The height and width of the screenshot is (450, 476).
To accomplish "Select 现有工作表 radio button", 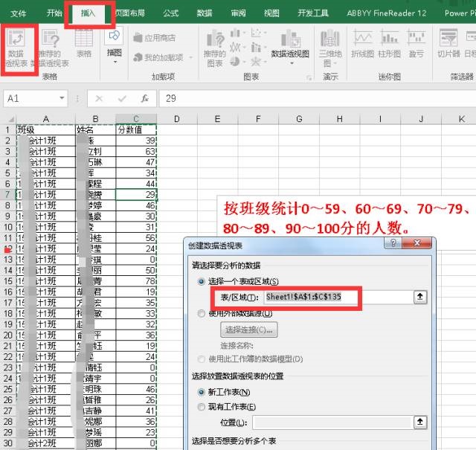I will [202, 407].
